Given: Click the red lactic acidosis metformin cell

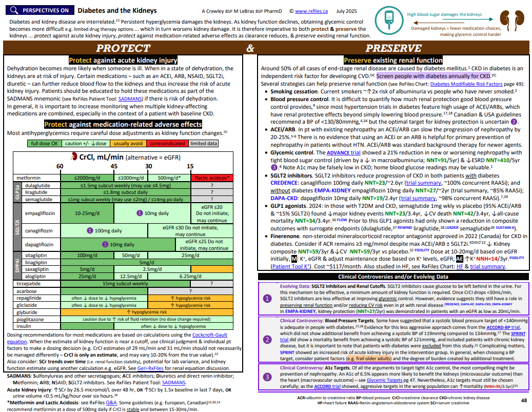Looking at the screenshot, I should point(211,178).
